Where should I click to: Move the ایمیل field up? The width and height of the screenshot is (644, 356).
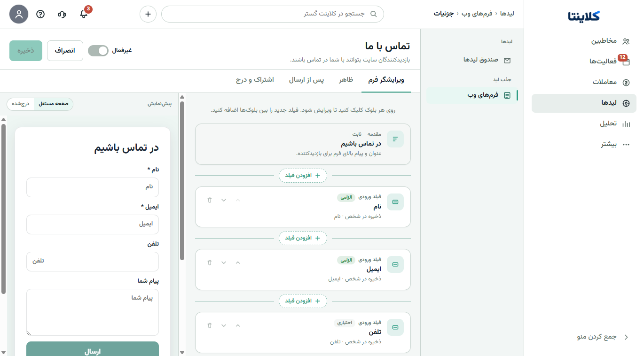238,263
